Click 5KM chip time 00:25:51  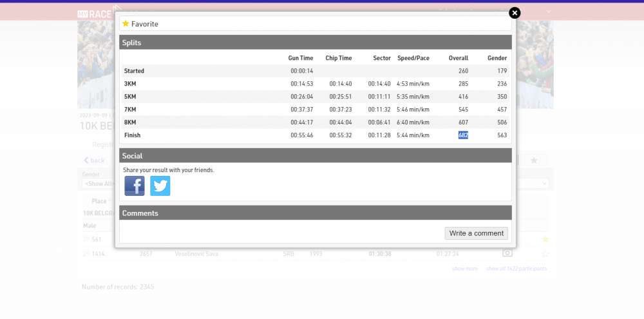tap(341, 97)
